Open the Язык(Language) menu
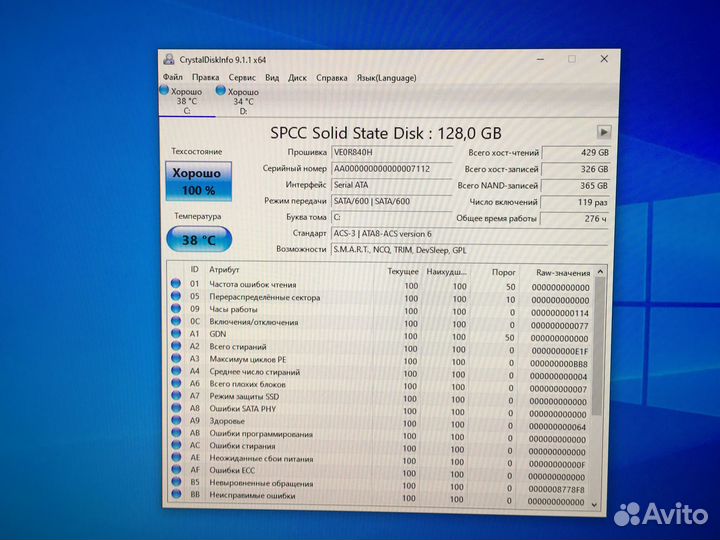 point(386,77)
